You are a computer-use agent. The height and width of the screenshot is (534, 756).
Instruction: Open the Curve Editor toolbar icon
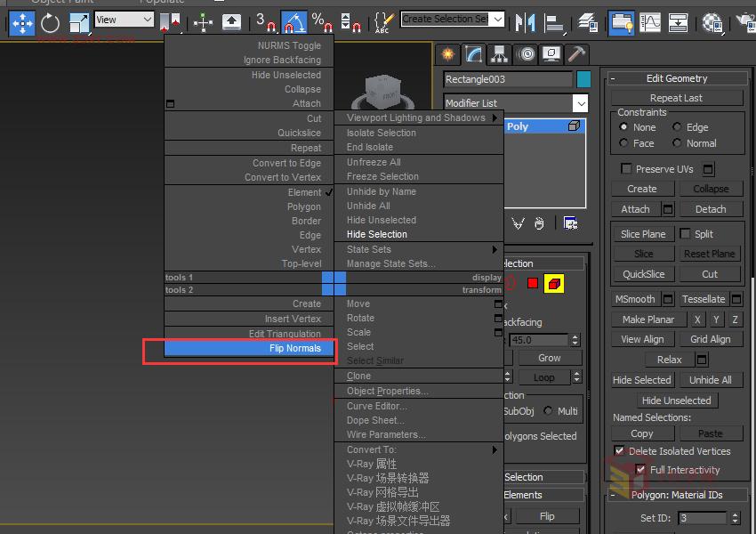(649, 22)
